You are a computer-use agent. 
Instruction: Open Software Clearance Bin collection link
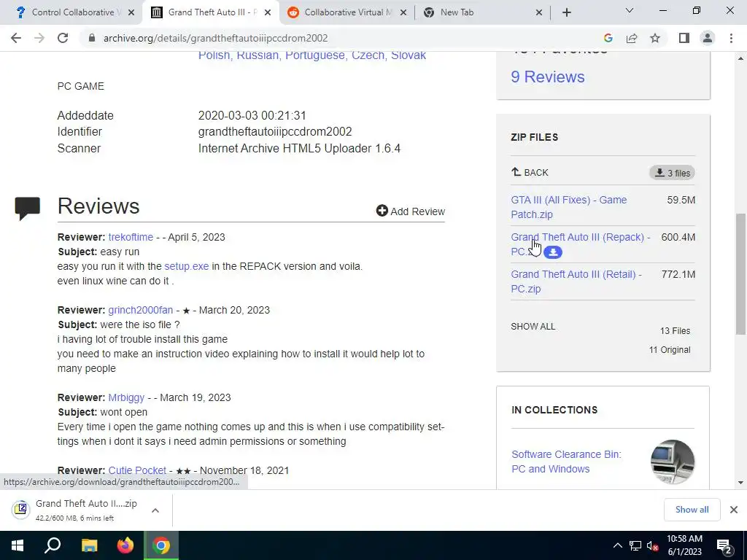click(566, 462)
